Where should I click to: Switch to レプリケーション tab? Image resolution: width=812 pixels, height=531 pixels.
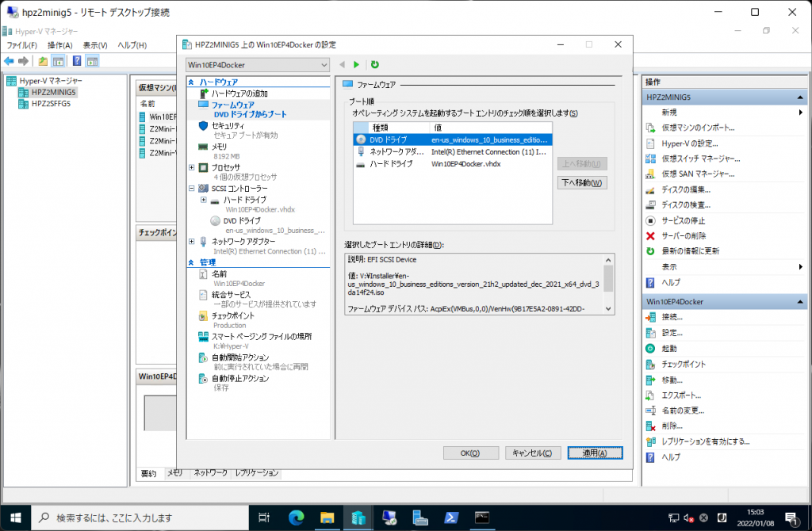257,473
